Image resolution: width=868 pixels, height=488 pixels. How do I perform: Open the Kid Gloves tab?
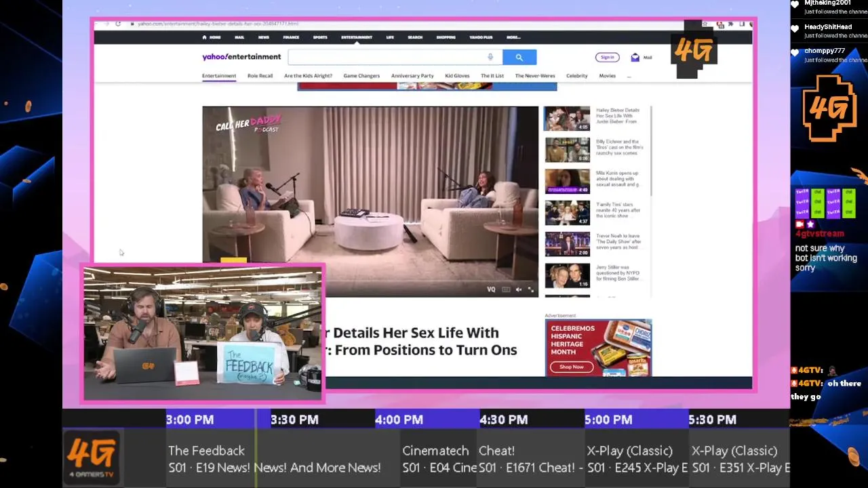click(457, 76)
